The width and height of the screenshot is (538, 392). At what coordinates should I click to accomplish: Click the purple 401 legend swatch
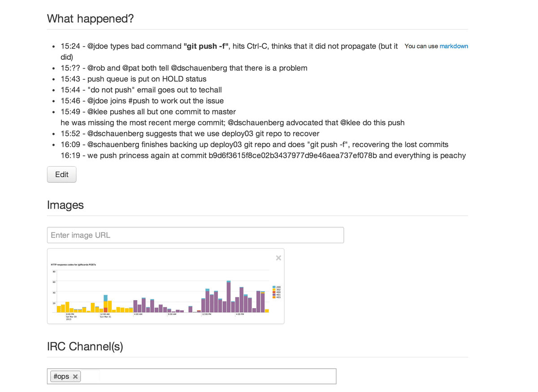pyautogui.click(x=274, y=295)
